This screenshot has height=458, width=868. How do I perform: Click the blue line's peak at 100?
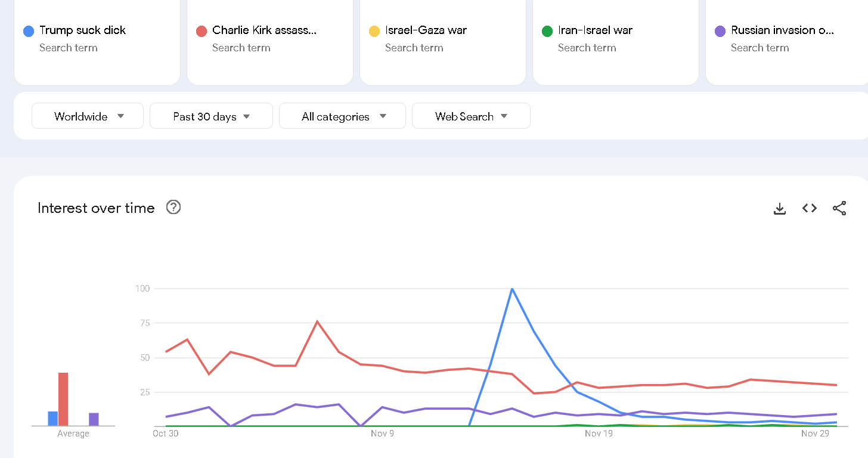click(512, 289)
